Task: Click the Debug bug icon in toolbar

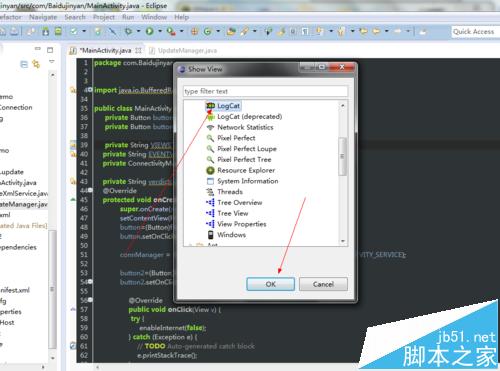Action: tap(128, 32)
